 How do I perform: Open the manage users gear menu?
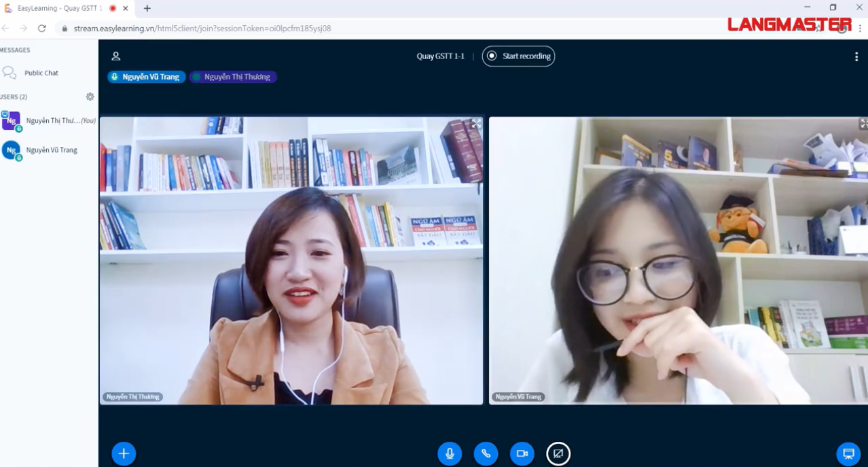[x=90, y=97]
